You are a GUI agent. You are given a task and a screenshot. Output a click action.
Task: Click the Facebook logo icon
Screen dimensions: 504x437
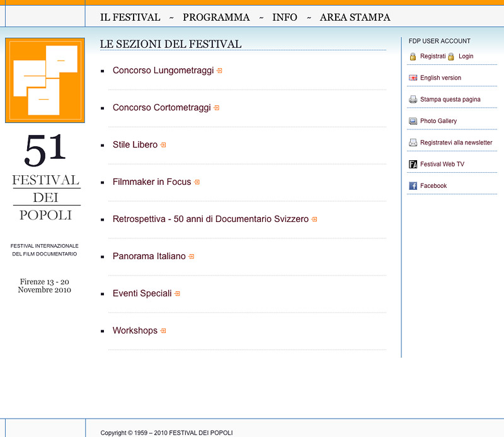pos(413,185)
